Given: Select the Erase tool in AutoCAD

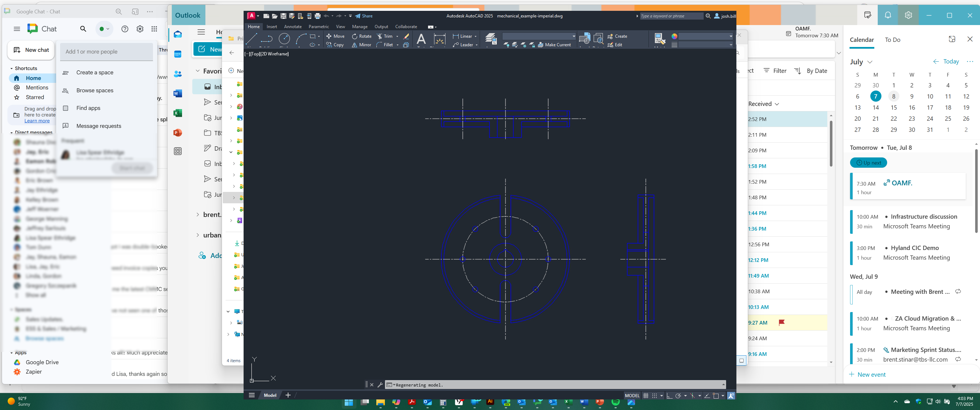Looking at the screenshot, I should click(x=406, y=36).
